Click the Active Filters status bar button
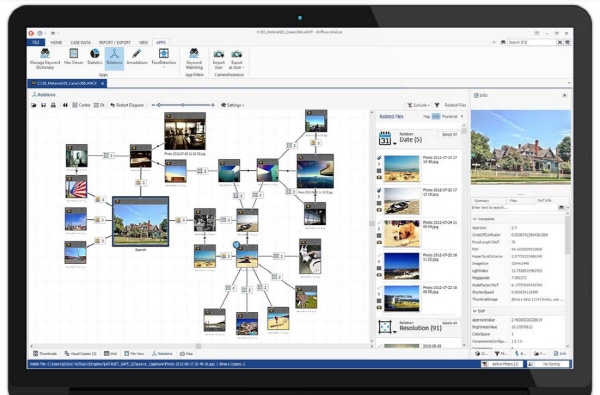This screenshot has width=600, height=395. (x=502, y=364)
